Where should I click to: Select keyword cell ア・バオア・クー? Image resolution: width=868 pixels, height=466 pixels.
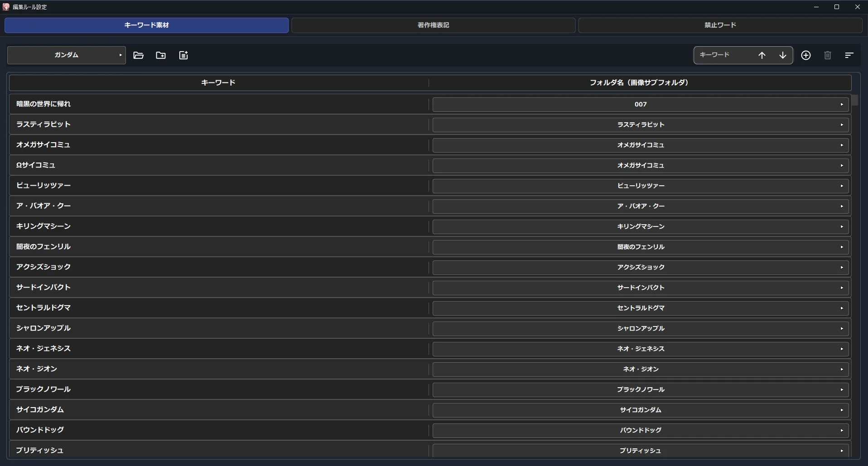click(219, 206)
